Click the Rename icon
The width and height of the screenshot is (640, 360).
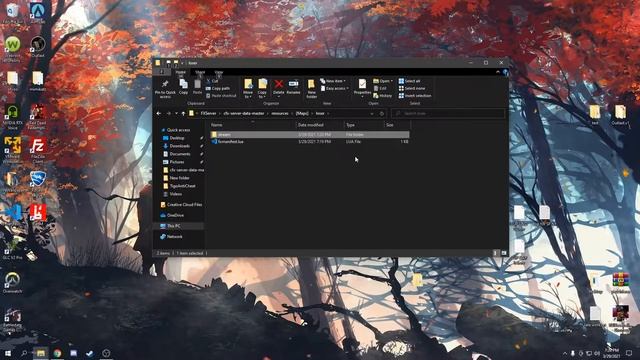click(x=293, y=84)
